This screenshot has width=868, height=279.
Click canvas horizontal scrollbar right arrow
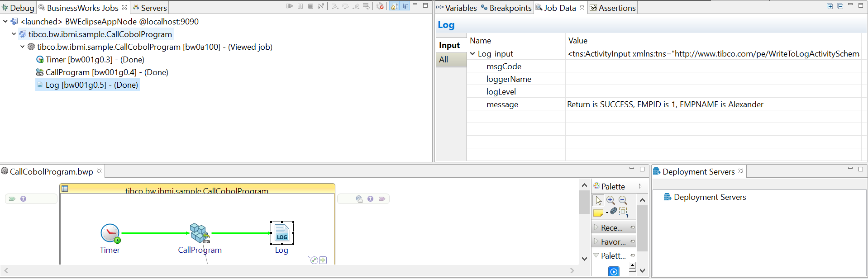coord(572,271)
